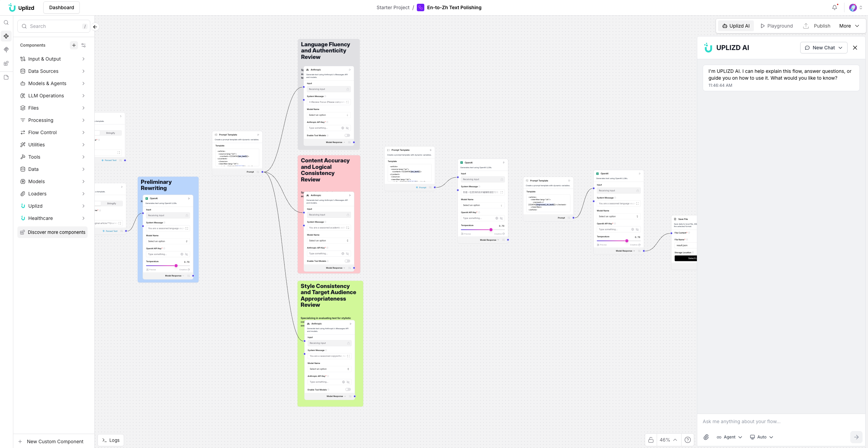Image resolution: width=868 pixels, height=448 pixels.
Task: Open the New Chat dropdown
Action: [823, 48]
